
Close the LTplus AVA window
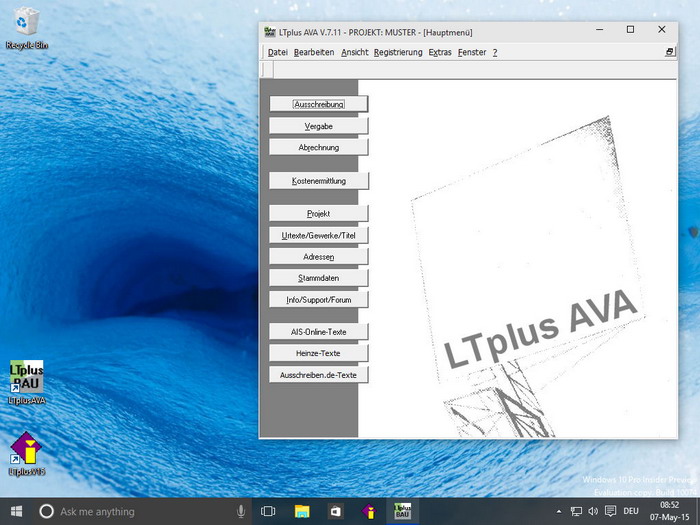click(x=662, y=30)
